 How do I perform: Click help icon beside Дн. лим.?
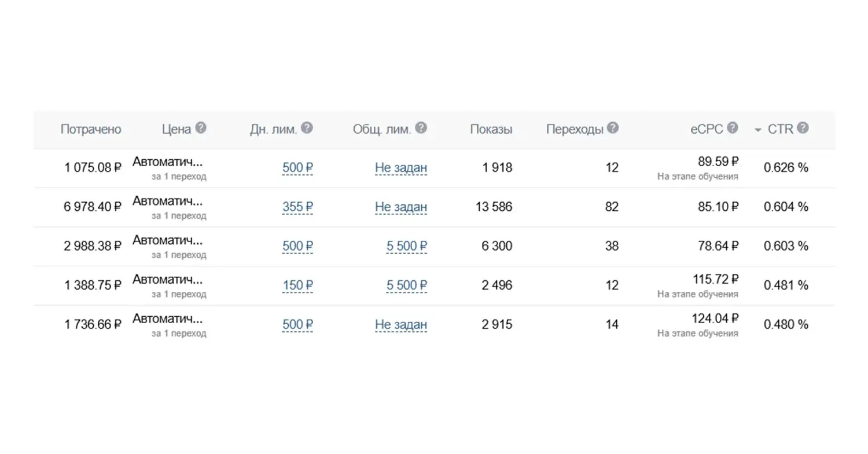307,128
